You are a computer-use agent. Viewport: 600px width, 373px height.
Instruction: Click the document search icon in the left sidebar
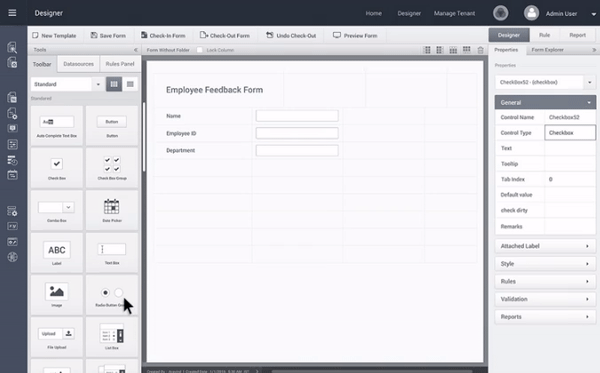pos(12,47)
